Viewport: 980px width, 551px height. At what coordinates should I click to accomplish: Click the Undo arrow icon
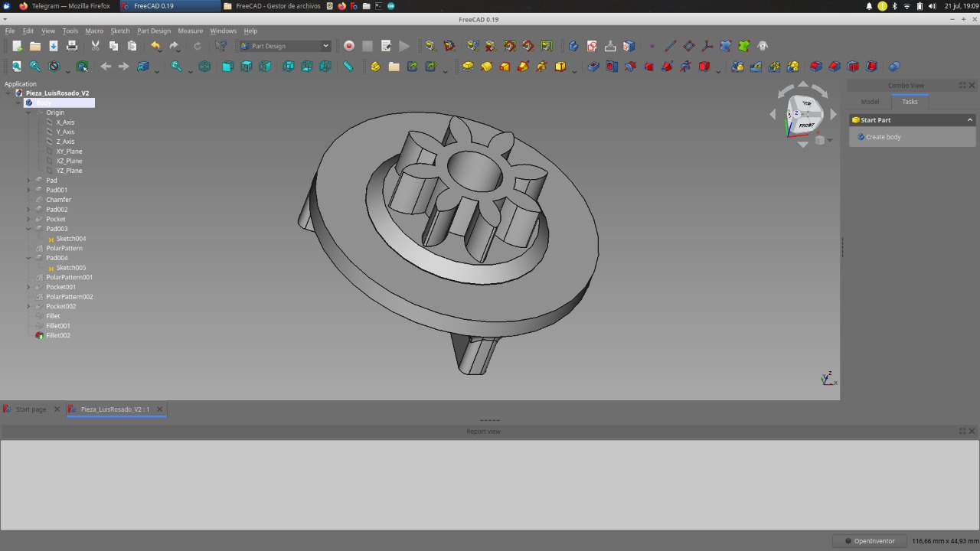(x=155, y=46)
